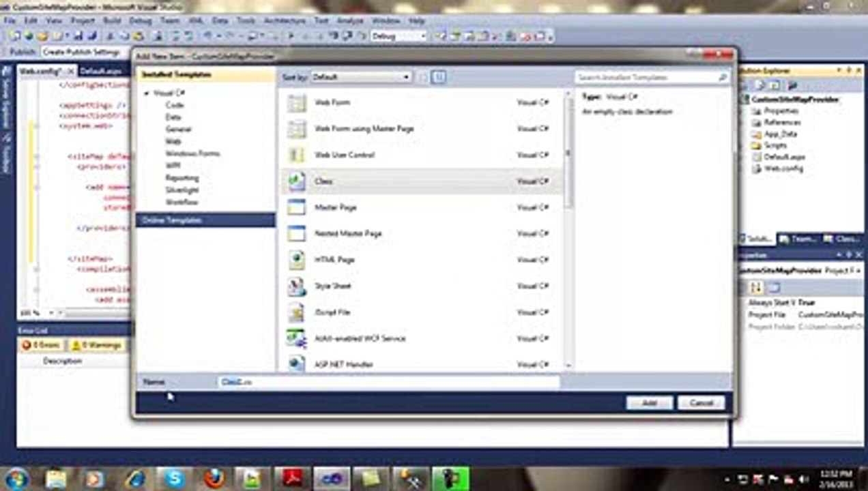Select the Web Form template icon
Image resolution: width=868 pixels, height=491 pixels.
pyautogui.click(x=297, y=102)
